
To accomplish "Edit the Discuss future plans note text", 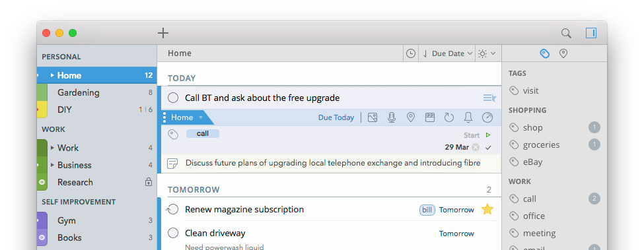I will click(x=333, y=163).
